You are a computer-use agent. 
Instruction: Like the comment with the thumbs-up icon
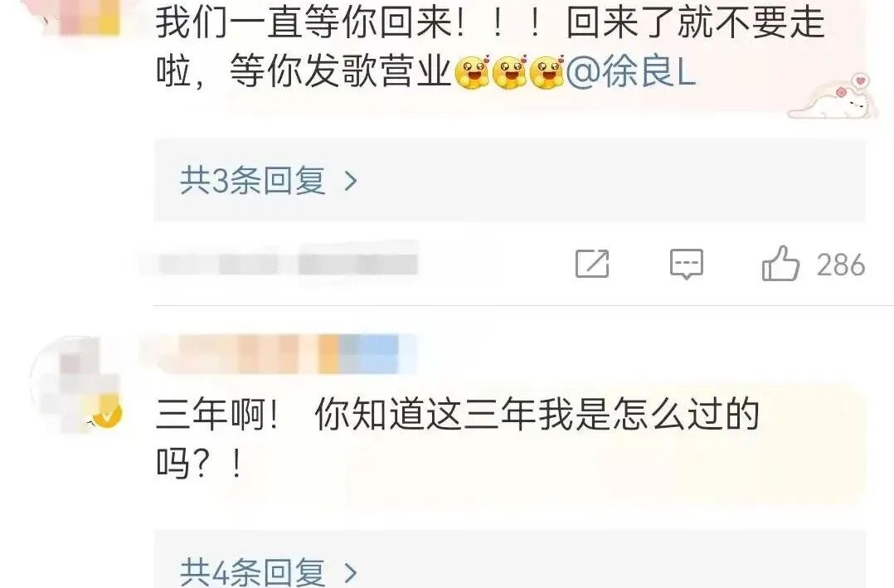click(780, 264)
